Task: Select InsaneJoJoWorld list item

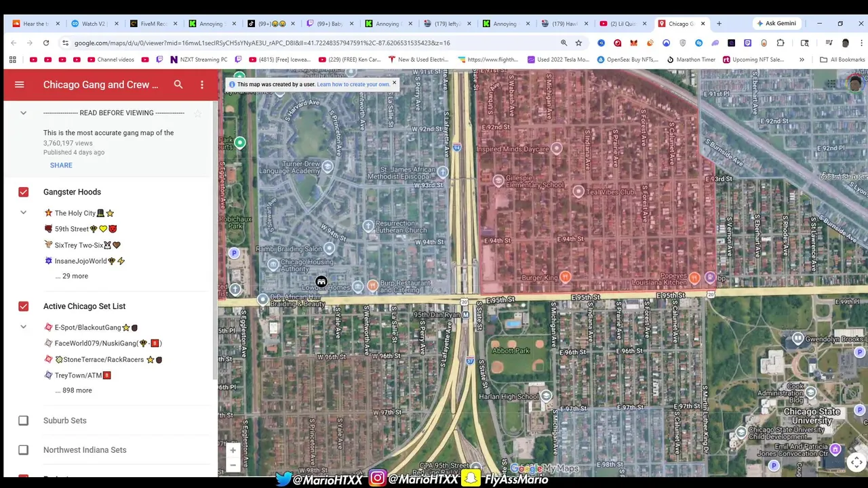Action: [85, 261]
